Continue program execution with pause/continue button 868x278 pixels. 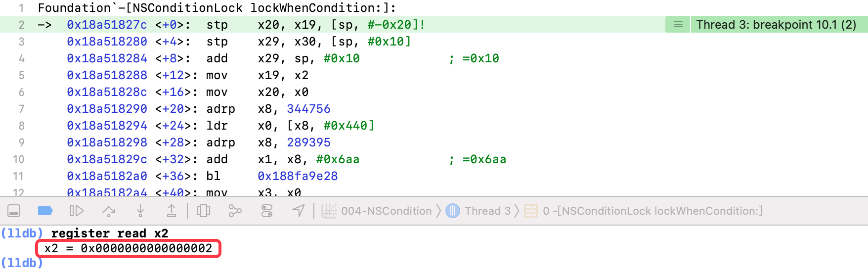tap(76, 211)
